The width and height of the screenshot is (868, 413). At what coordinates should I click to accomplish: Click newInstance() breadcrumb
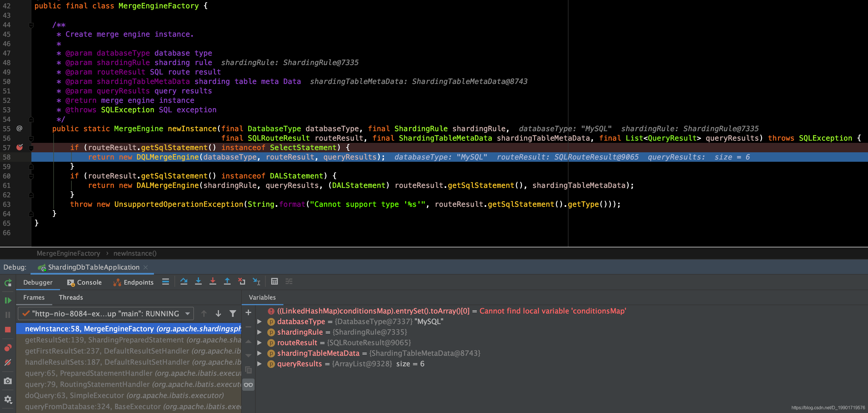point(135,253)
